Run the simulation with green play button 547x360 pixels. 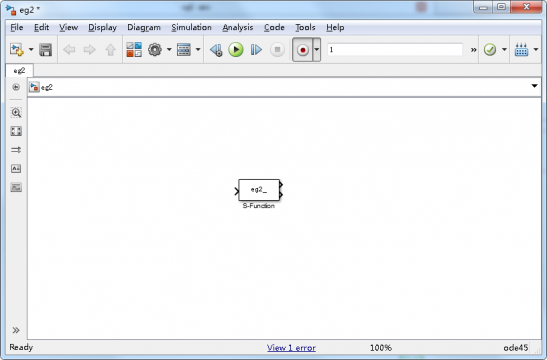(x=236, y=50)
